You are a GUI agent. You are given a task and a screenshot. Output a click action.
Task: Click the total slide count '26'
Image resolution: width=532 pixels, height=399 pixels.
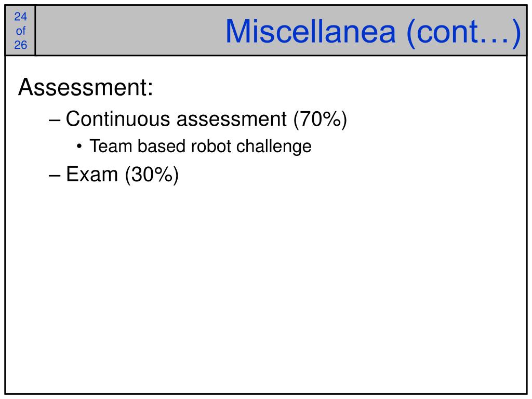click(20, 45)
